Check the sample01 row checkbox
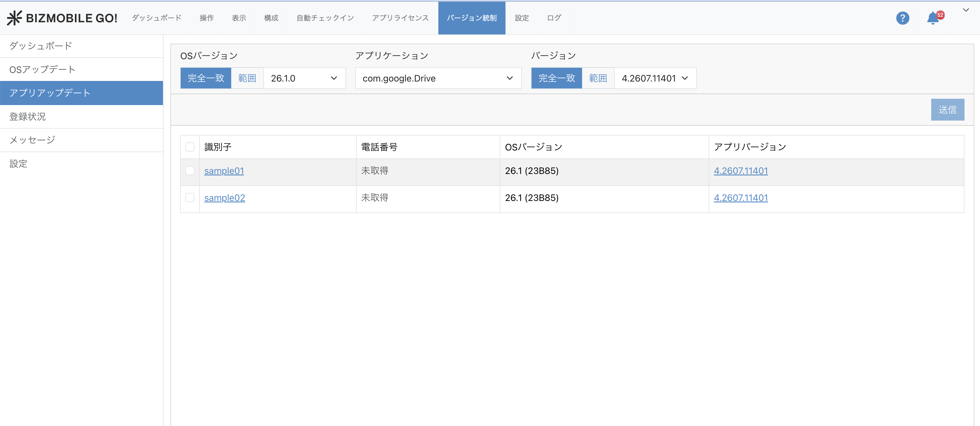Viewport: 980px width, 426px height. [190, 171]
